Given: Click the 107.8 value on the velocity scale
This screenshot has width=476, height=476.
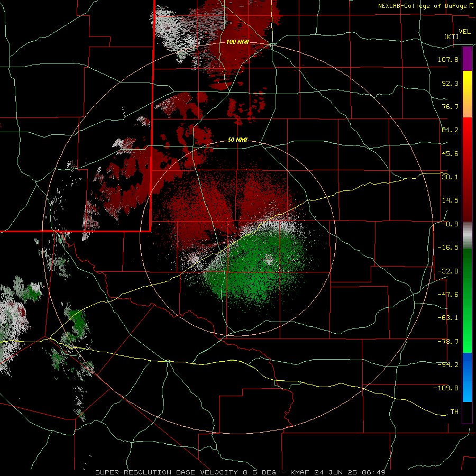Looking at the screenshot, I should 448,59.
